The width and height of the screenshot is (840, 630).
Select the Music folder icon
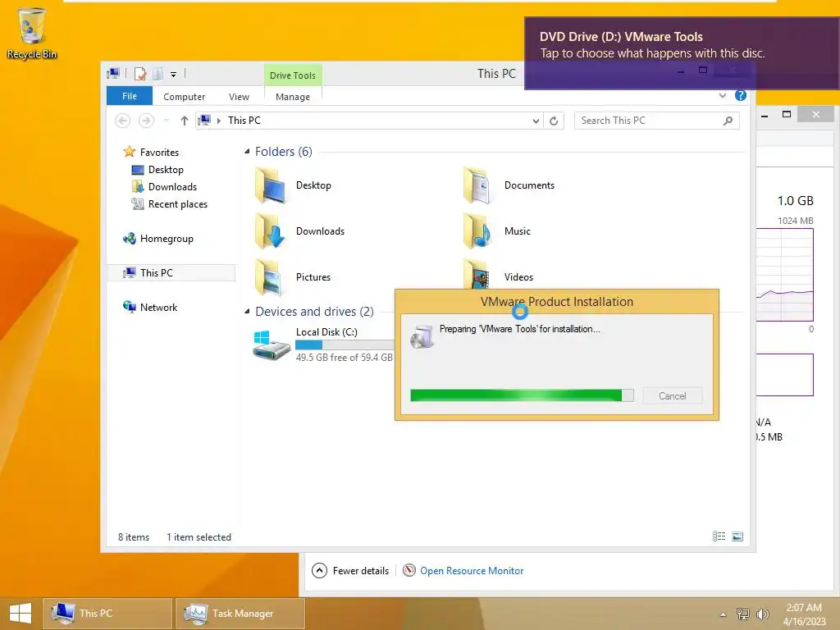click(478, 231)
